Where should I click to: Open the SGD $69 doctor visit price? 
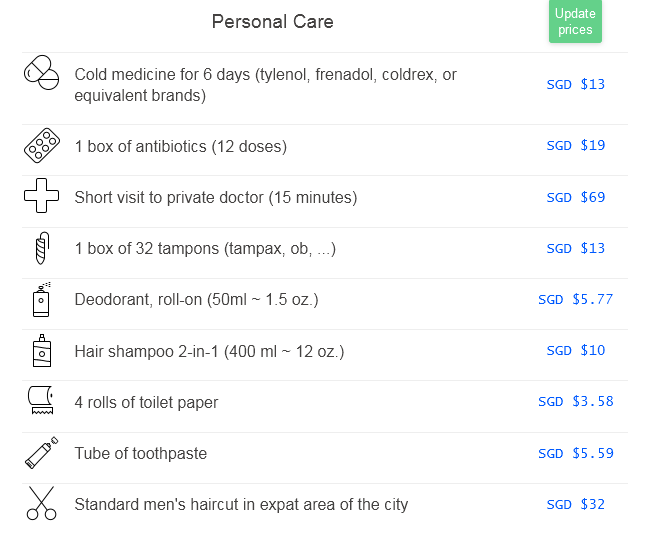(575, 197)
